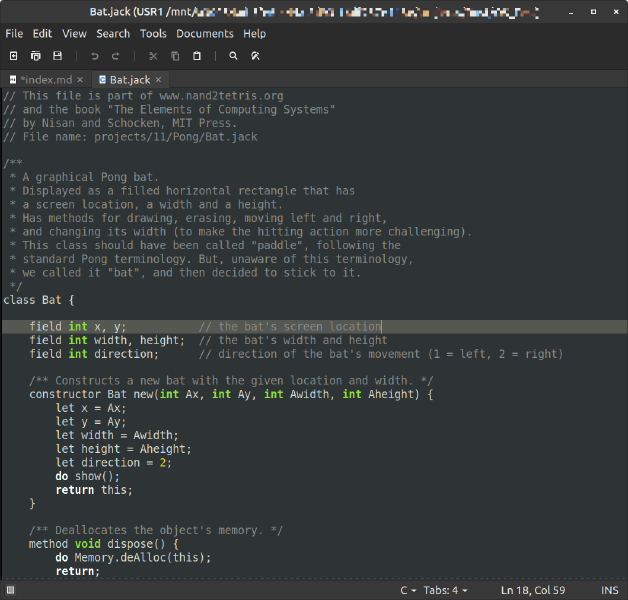Open the Tabs: 4 width dropdown

[445, 590]
